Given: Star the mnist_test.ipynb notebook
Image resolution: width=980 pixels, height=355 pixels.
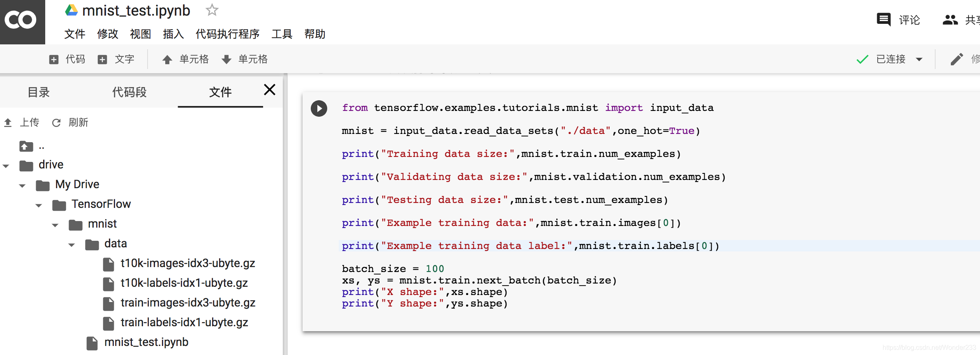Looking at the screenshot, I should [212, 10].
